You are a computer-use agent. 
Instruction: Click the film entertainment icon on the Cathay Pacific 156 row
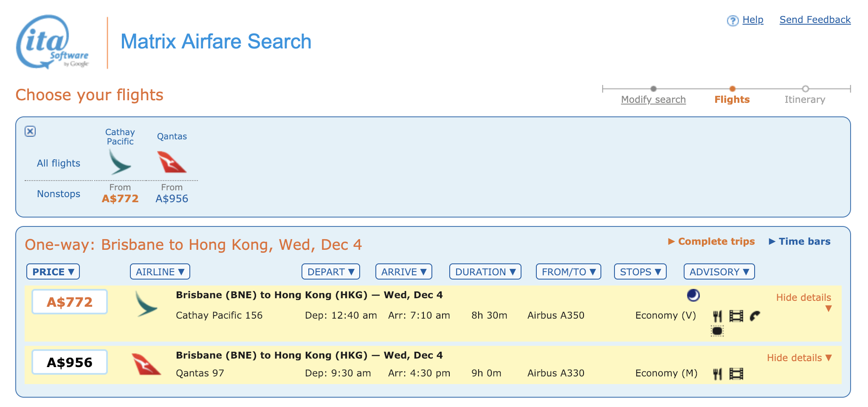736,316
